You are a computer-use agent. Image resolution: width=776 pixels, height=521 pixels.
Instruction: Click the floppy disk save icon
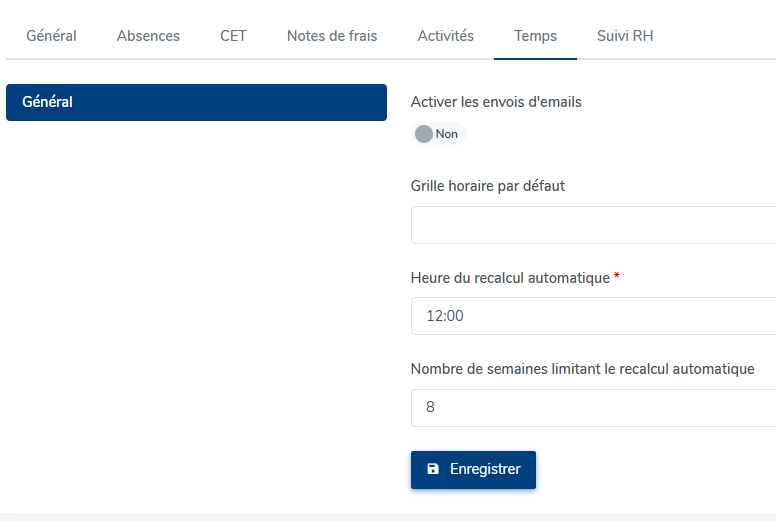[x=433, y=469]
